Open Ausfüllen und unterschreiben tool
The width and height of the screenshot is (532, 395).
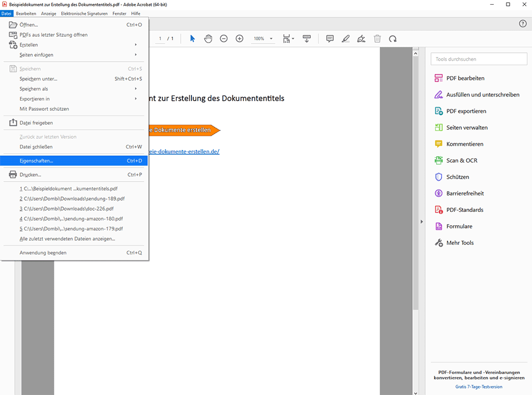477,95
